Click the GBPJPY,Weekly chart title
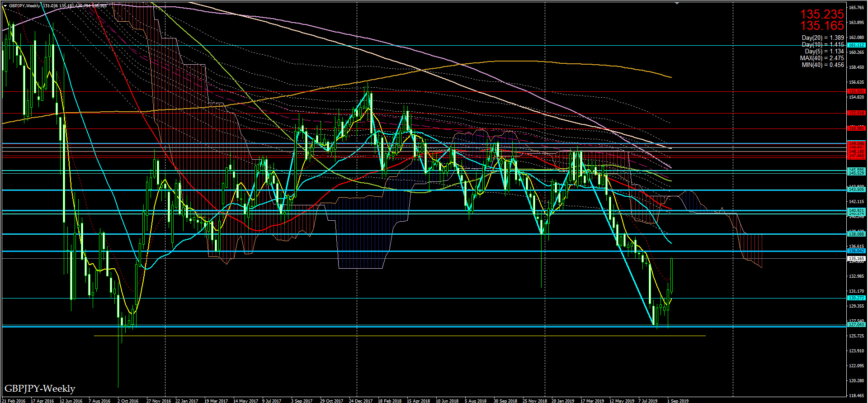 (x=24, y=6)
